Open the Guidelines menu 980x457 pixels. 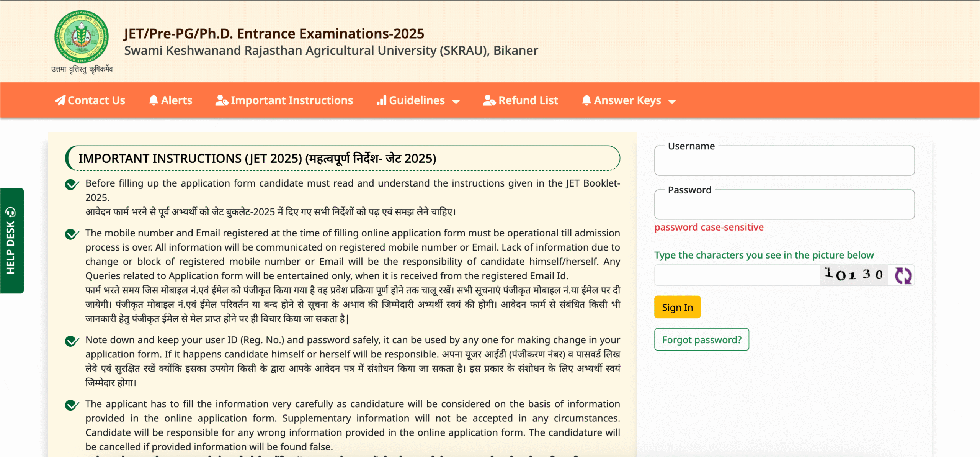point(418,100)
